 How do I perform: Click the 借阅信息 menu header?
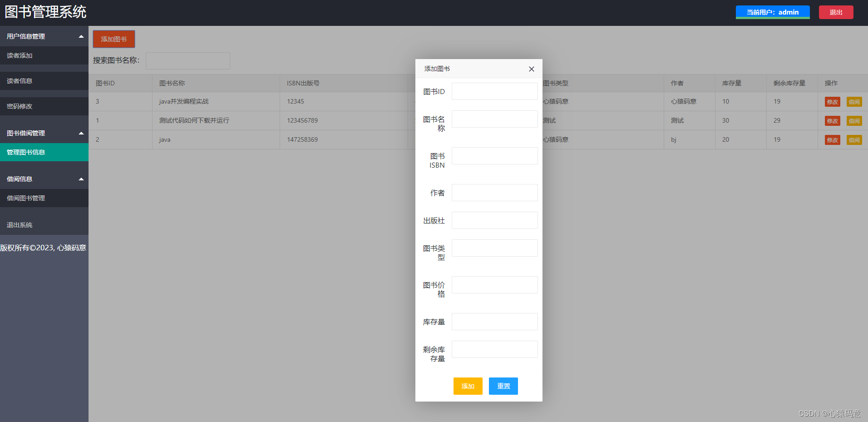44,179
